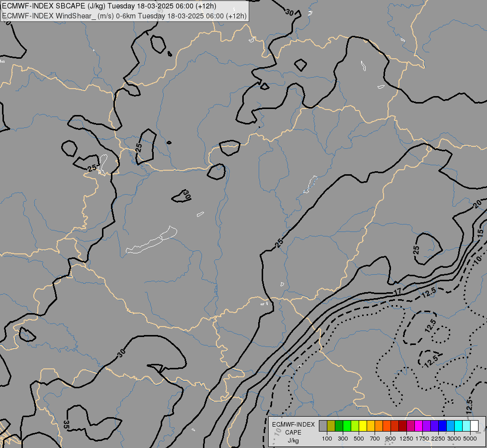This screenshot has height=448, width=487.
Task: Click the SBCAPE title line in header
Action: (x=109, y=6)
